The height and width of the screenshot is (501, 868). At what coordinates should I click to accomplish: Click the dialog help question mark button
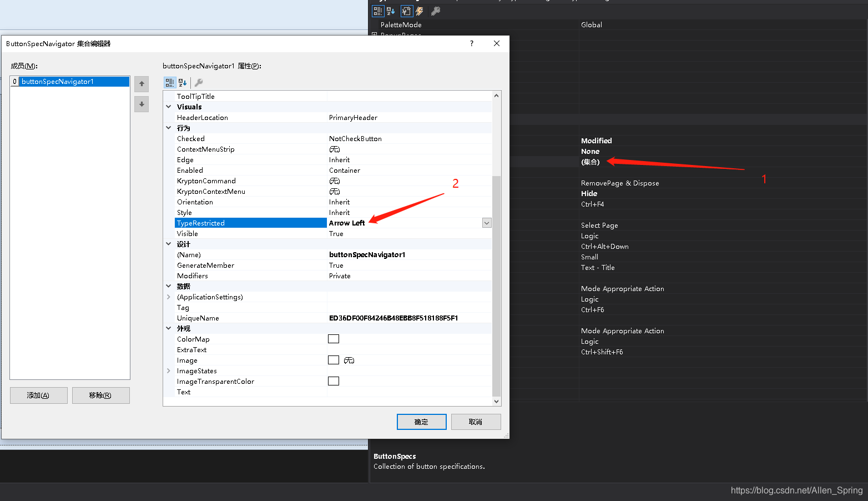point(472,43)
